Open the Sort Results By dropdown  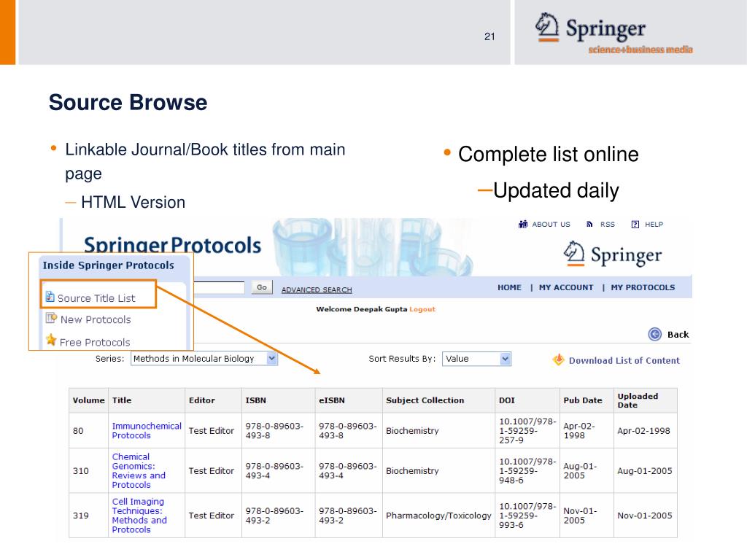(x=476, y=359)
